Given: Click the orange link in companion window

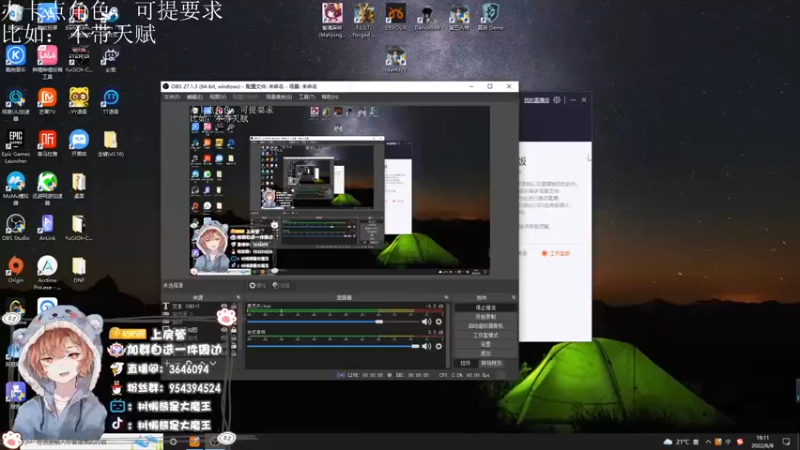Looking at the screenshot, I should [x=556, y=254].
